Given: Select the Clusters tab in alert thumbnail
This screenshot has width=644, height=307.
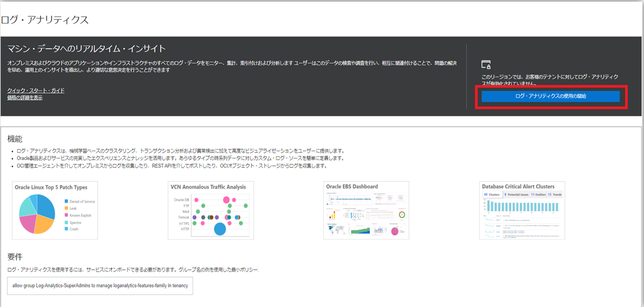Looking at the screenshot, I should pos(492,195).
